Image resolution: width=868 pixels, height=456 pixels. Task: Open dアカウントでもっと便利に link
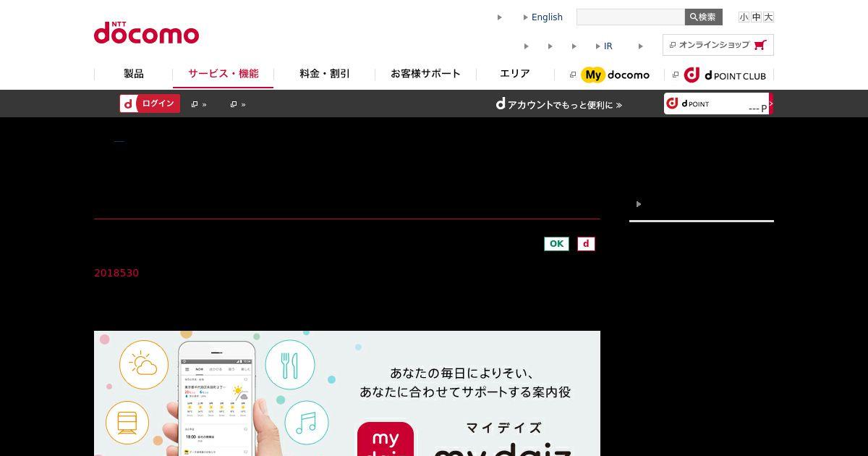click(x=558, y=104)
